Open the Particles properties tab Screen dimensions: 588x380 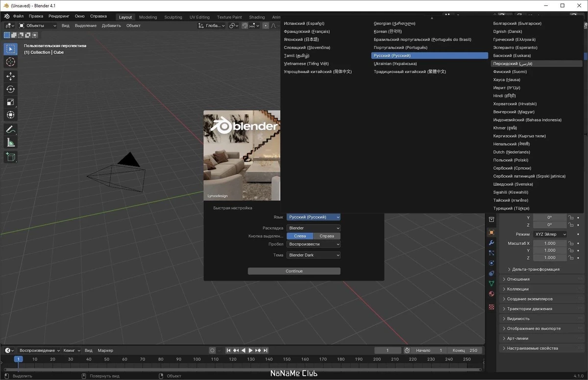coord(491,253)
